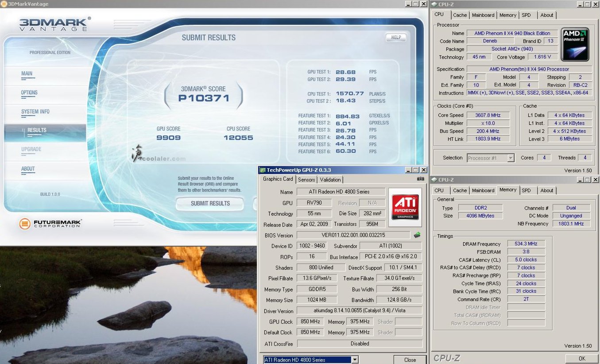Open Cache tab in CPU-Z memory window
This screenshot has width=600, height=364.
[460, 190]
